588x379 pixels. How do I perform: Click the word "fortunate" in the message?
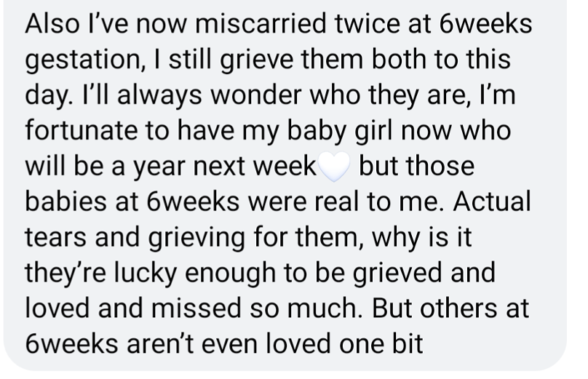click(81, 132)
